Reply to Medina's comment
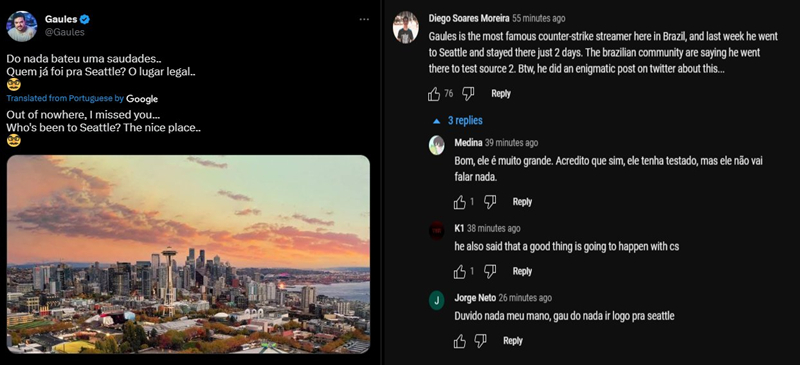800x365 pixels. (x=522, y=202)
